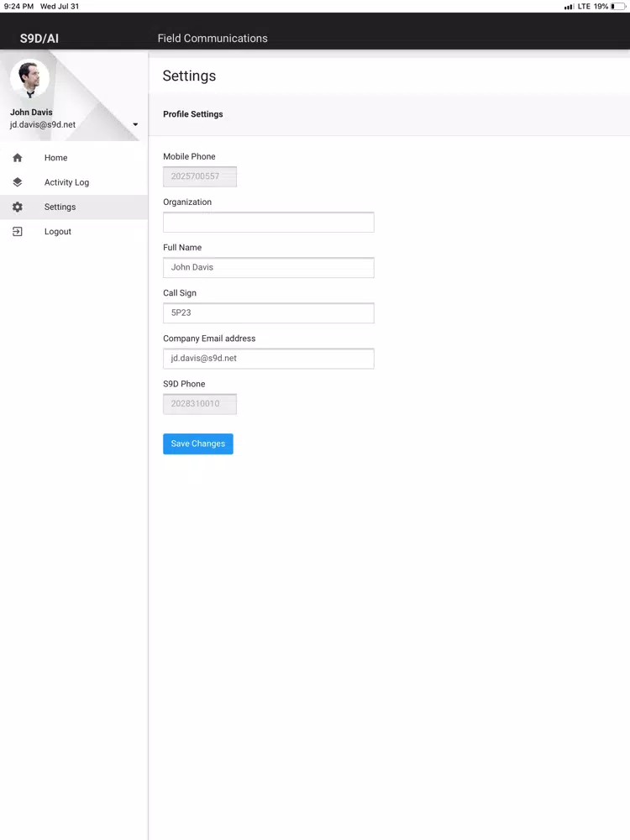
Task: Click the Settings gear icon
Action: coord(17,207)
